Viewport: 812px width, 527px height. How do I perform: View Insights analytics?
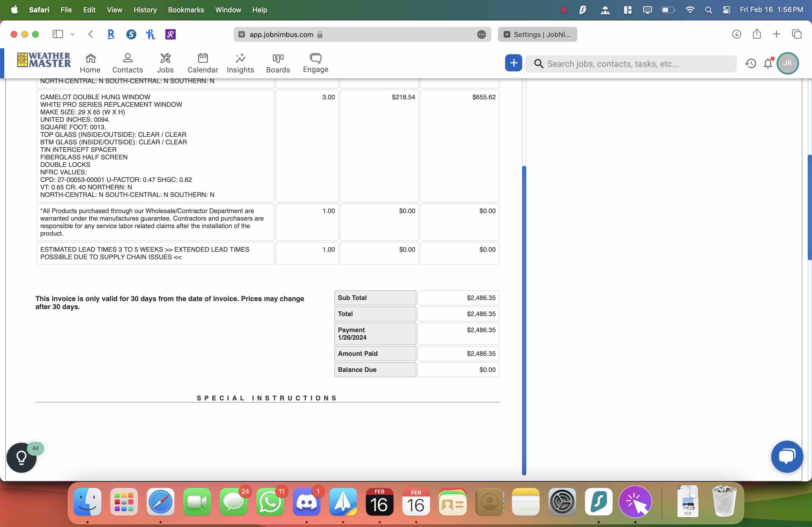[x=240, y=63]
